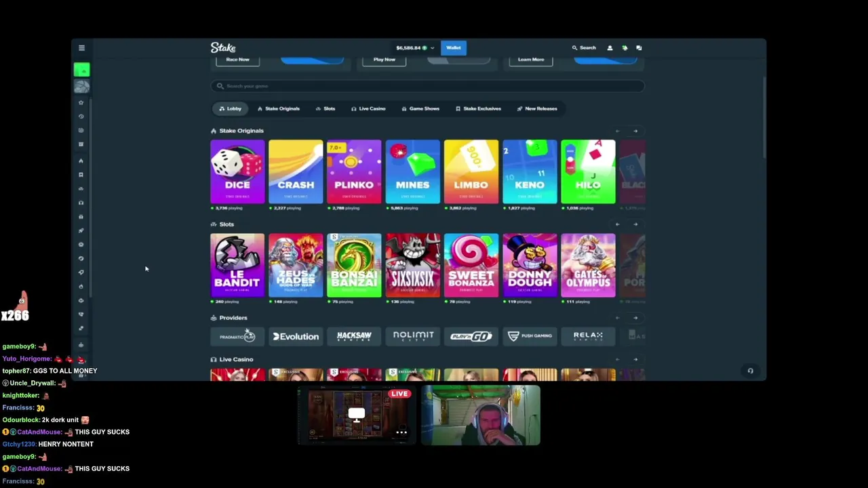
Task: Switch to the Slots tab
Action: 325,108
